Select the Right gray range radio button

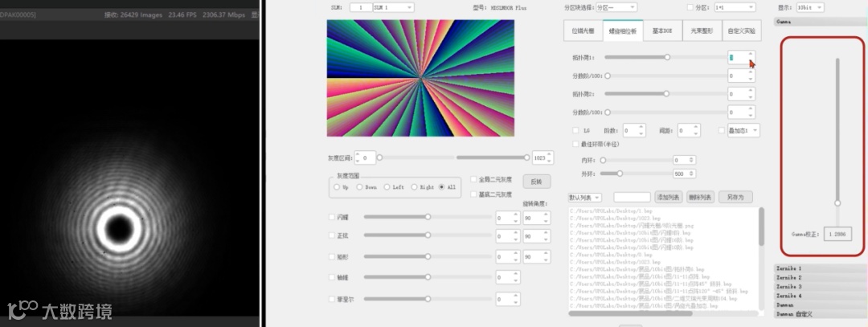coord(414,187)
